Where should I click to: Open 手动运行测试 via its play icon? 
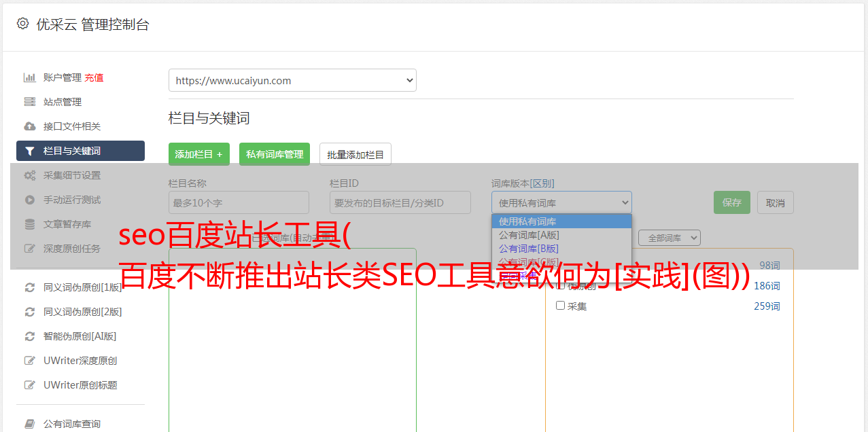[x=30, y=200]
